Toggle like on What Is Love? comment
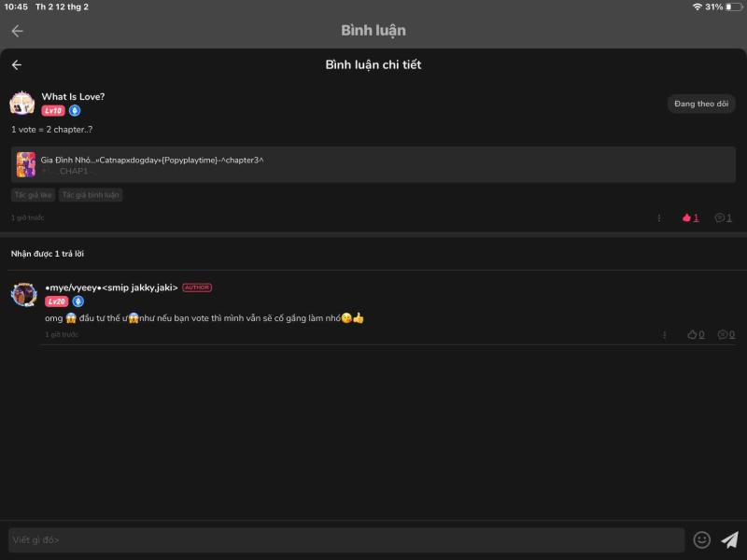 click(690, 218)
